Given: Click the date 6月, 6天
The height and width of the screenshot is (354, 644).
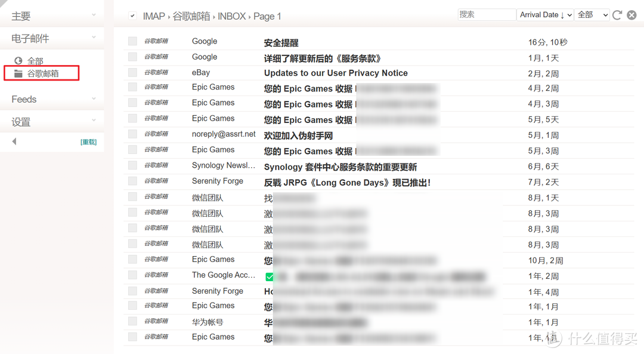Looking at the screenshot, I should [543, 167].
